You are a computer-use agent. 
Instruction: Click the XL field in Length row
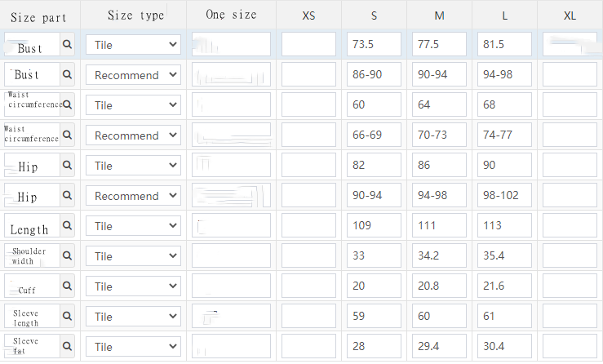pos(570,226)
